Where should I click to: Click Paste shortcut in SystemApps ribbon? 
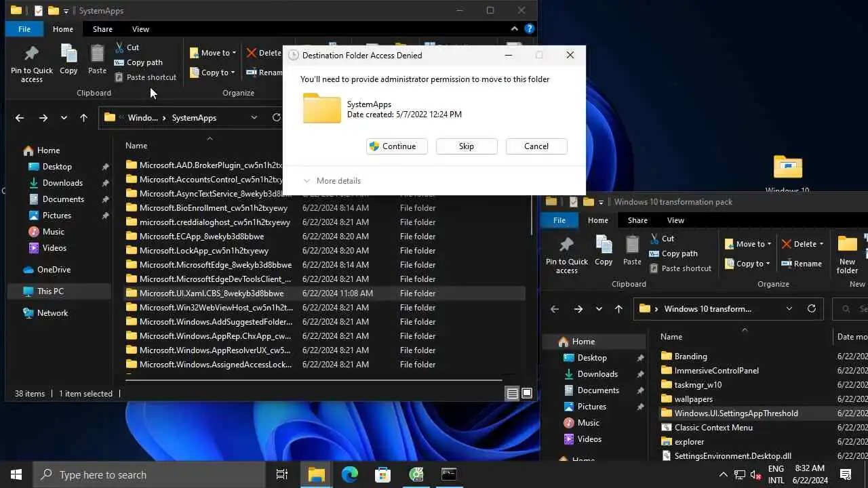tap(145, 77)
